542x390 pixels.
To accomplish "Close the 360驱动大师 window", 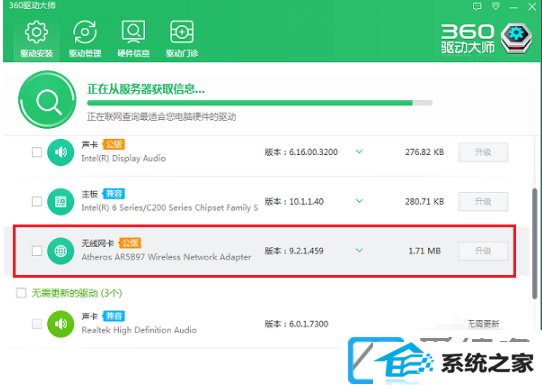I will click(532, 7).
